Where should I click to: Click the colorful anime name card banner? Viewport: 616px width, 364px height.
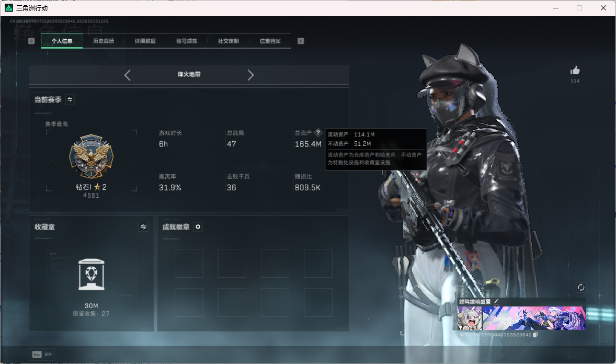pos(534,318)
